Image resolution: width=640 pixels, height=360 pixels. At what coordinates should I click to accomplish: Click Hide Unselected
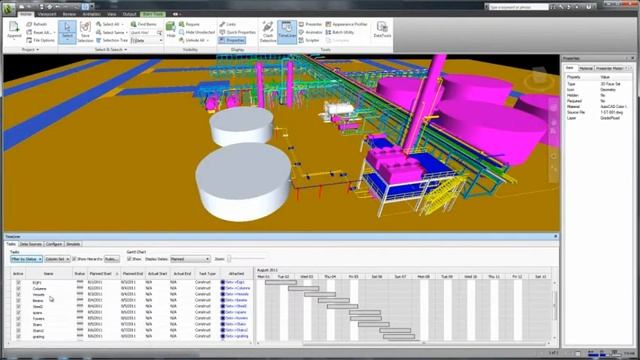click(196, 32)
